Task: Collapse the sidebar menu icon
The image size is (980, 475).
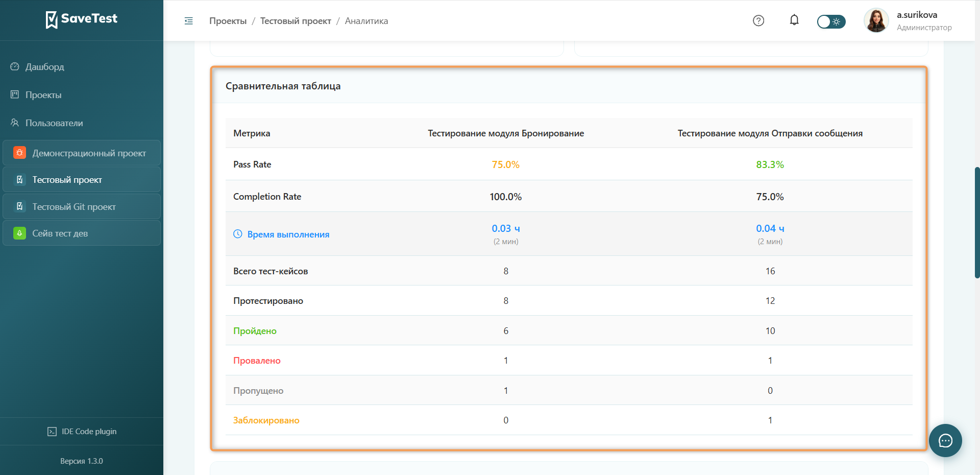Action: [189, 21]
